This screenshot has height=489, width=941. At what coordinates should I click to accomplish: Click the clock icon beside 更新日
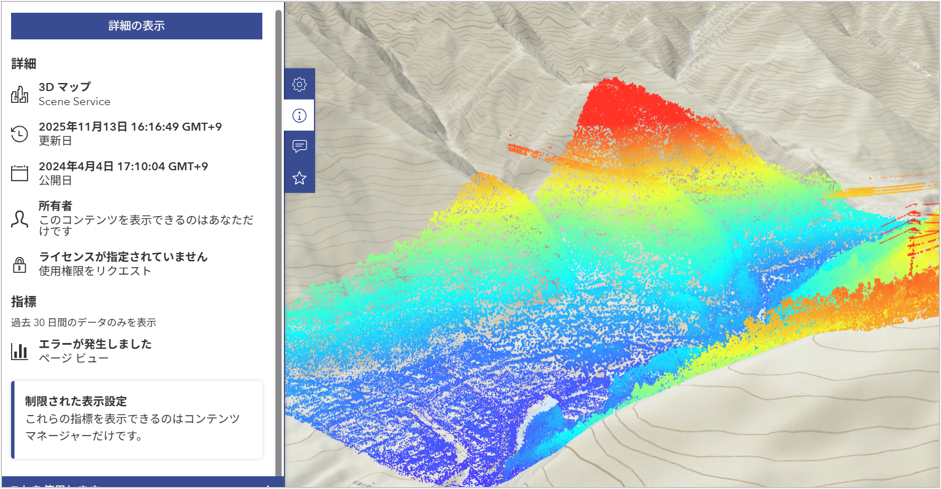(19, 134)
